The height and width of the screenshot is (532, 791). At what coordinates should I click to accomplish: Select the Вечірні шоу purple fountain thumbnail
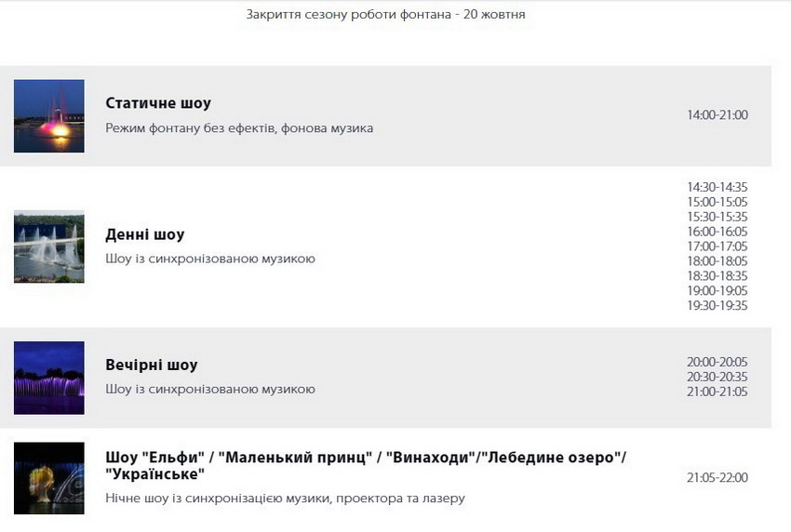[49, 377]
